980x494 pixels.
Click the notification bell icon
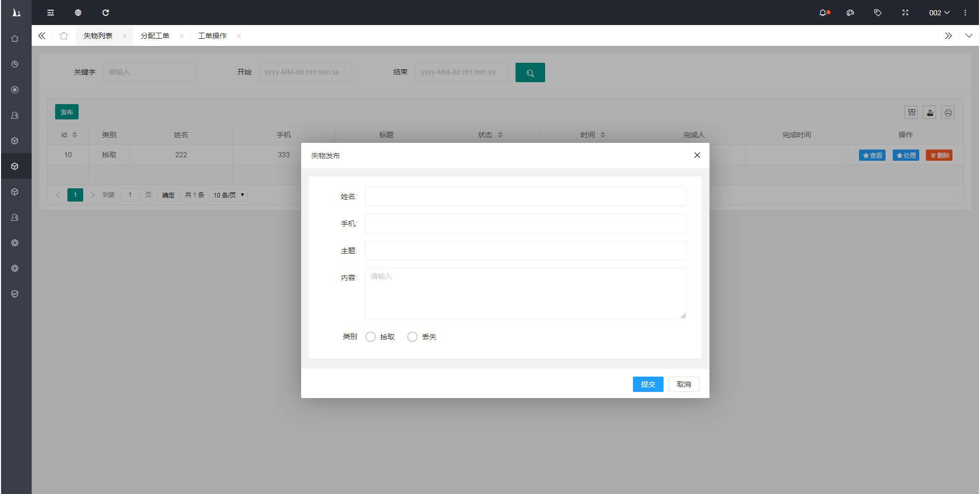(x=823, y=13)
